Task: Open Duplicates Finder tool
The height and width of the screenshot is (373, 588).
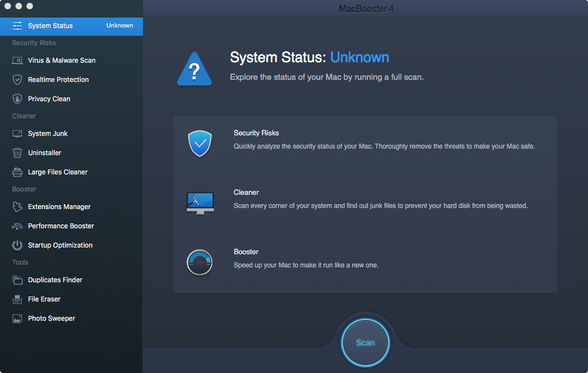Action: 72,280
